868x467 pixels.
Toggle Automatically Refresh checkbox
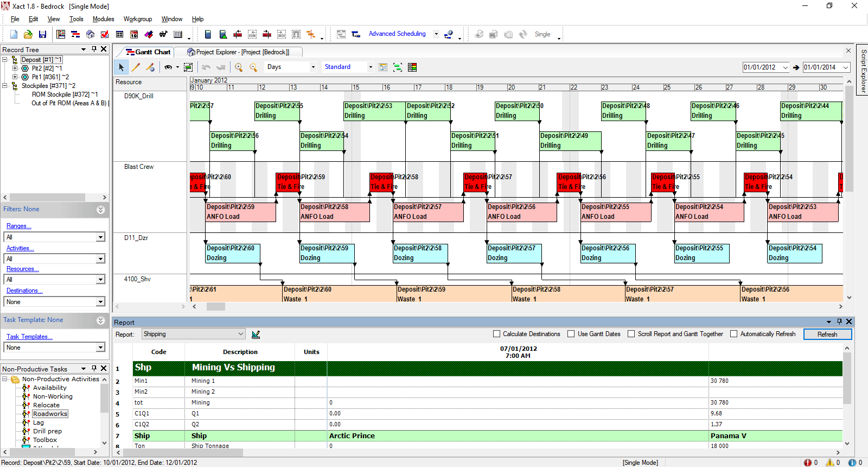tap(734, 334)
